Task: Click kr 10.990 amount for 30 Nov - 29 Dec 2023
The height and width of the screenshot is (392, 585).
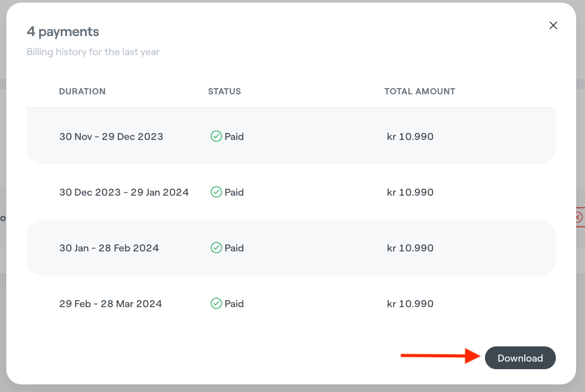Action: click(410, 136)
